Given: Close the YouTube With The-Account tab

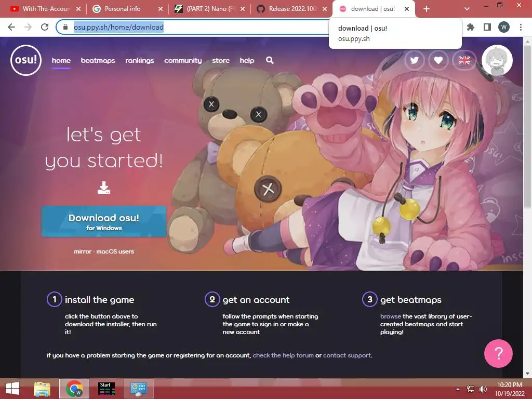Looking at the screenshot, I should (x=78, y=9).
